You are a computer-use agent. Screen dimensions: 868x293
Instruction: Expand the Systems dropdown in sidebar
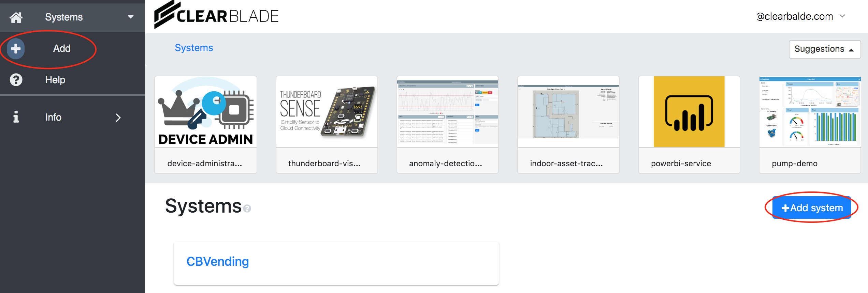pyautogui.click(x=130, y=17)
